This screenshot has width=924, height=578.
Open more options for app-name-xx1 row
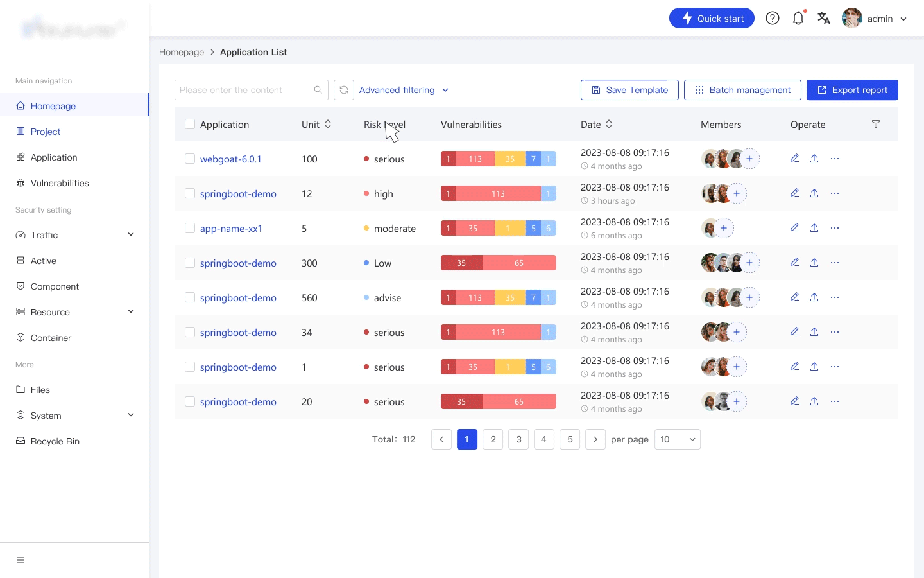[x=835, y=227]
